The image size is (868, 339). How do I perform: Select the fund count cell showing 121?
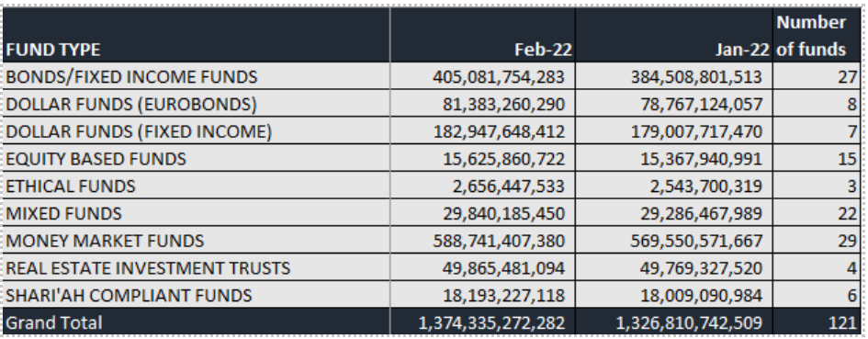(817, 322)
